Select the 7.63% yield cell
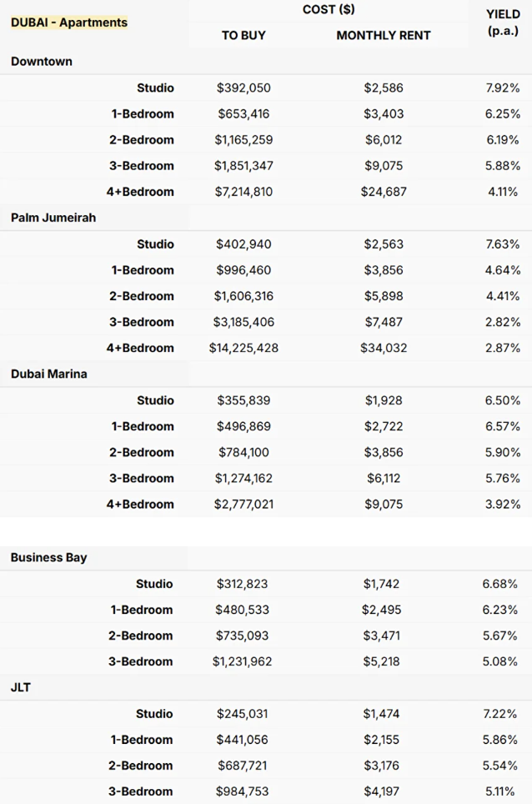This screenshot has width=532, height=804. point(503,244)
